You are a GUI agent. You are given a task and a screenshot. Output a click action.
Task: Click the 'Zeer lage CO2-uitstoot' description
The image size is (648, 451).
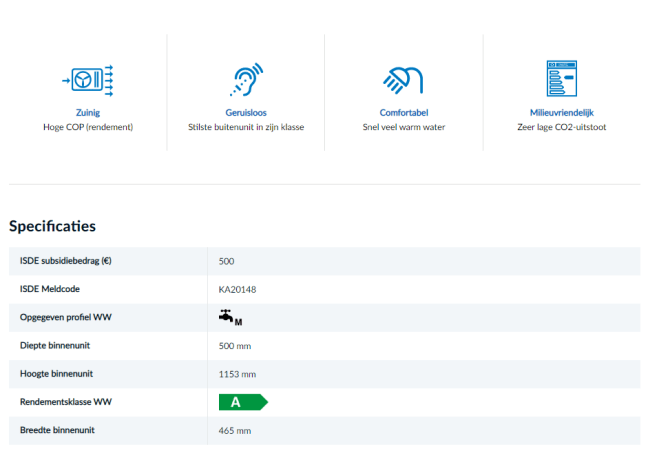(x=561, y=127)
